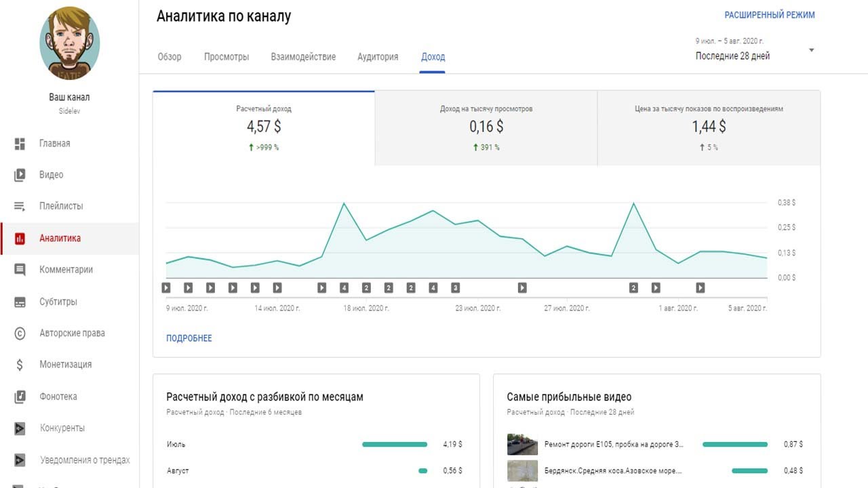Click the Фонотека music library icon

coord(20,396)
